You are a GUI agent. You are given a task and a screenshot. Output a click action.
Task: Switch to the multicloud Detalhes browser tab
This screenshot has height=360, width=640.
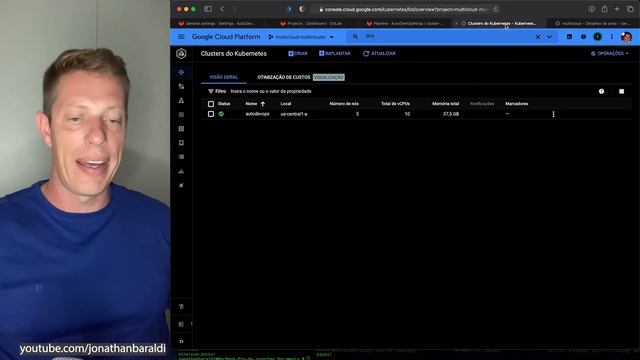click(x=593, y=23)
